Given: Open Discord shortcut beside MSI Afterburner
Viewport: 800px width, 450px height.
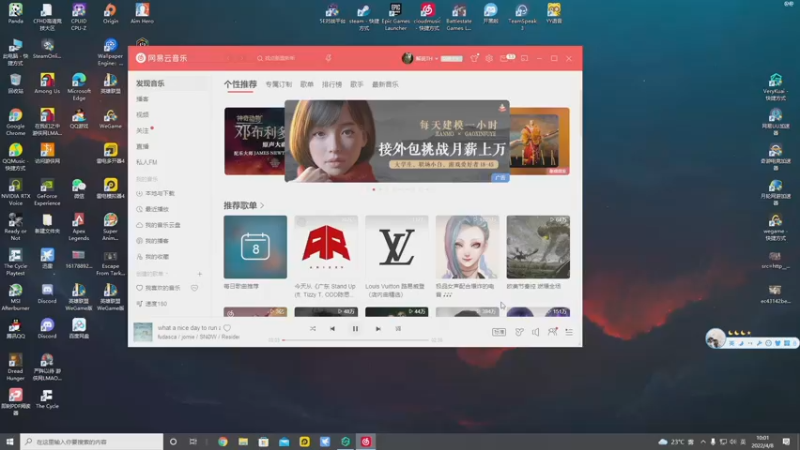Looking at the screenshot, I should point(47,294).
